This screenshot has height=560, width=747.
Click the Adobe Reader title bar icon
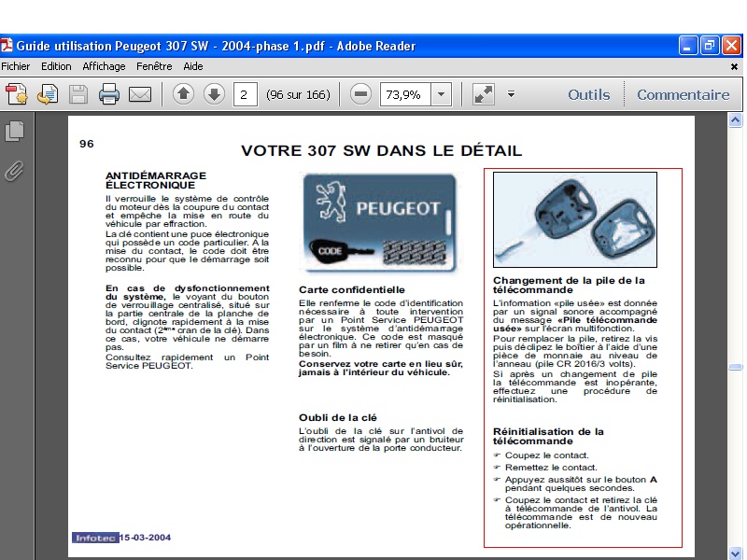point(7,46)
